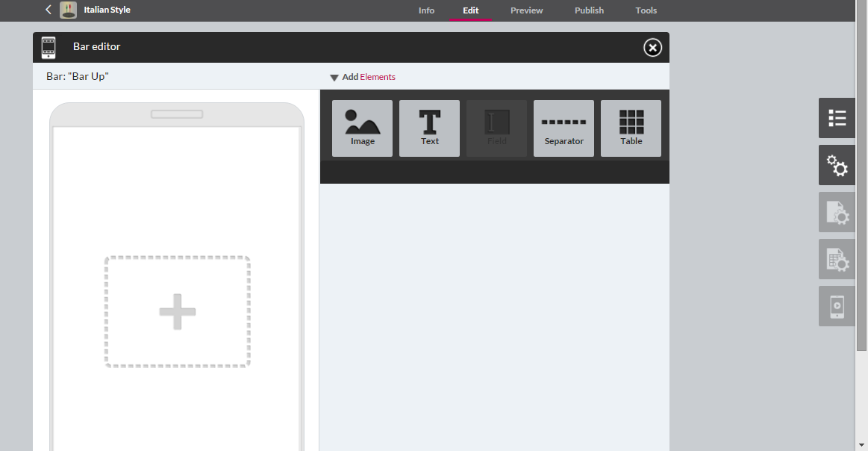Add a Text element
This screenshot has height=451, width=868.
point(430,128)
